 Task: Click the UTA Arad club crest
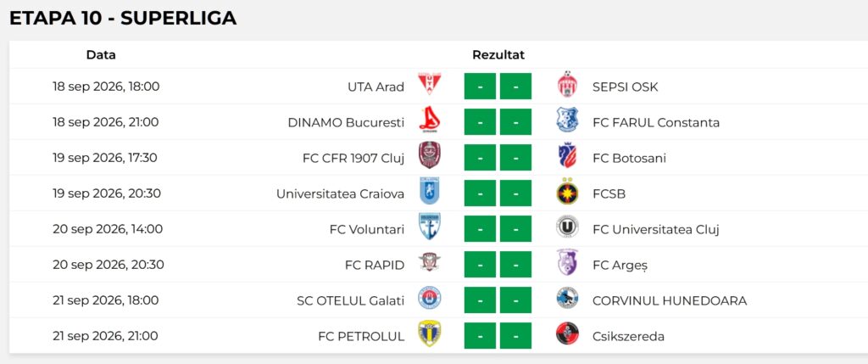tap(430, 84)
